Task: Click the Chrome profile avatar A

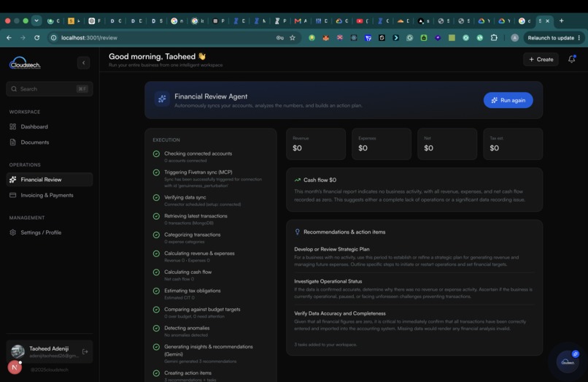Action: (515, 37)
